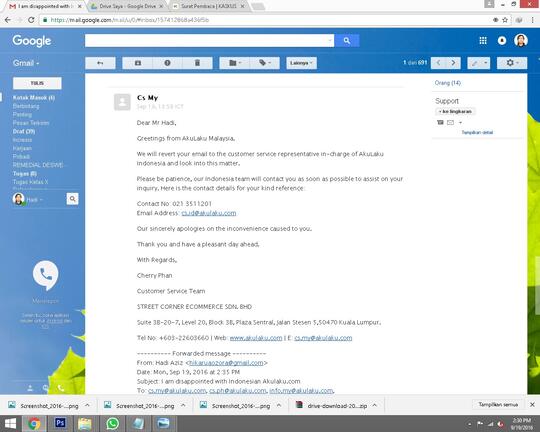Open File Explorer from taskbar
540x432 pixels.
pos(85,423)
